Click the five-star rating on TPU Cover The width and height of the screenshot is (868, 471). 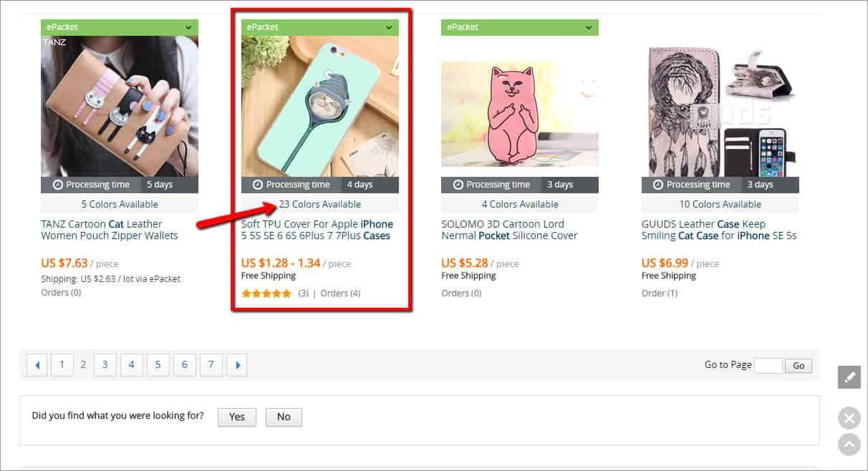pyautogui.click(x=266, y=293)
